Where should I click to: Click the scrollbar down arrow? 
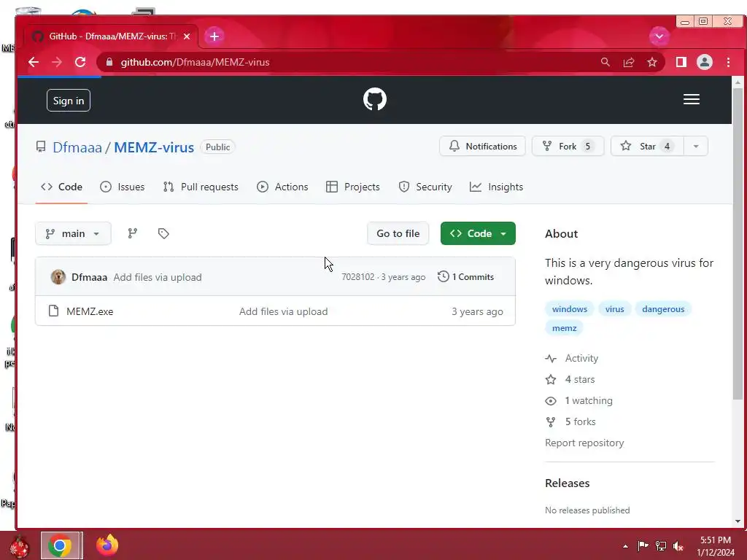point(738,521)
